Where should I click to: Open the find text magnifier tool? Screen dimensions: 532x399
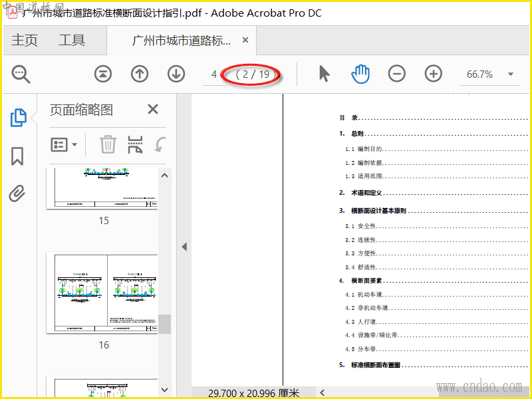point(21,74)
